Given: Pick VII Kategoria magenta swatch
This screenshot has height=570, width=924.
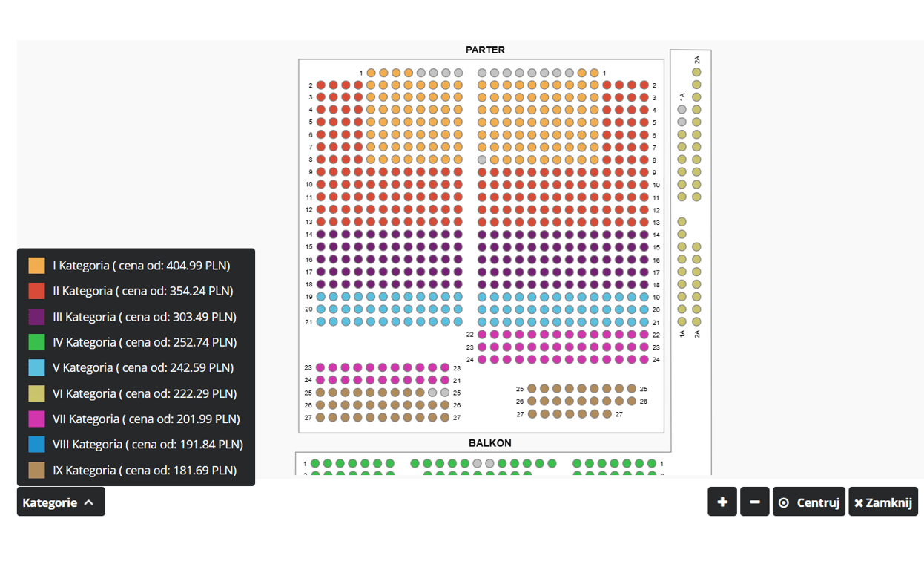Looking at the screenshot, I should click(x=36, y=419).
